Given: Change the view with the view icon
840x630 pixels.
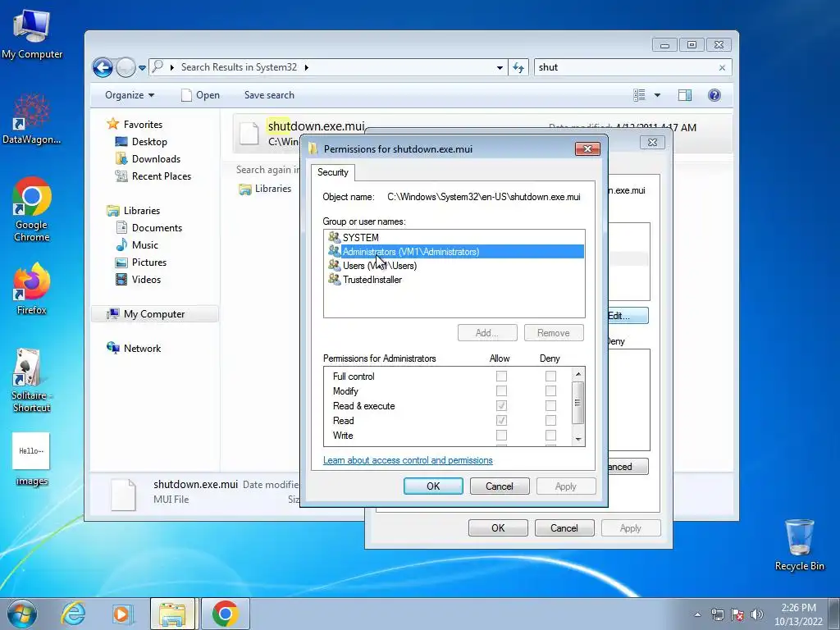Looking at the screenshot, I should pos(639,95).
